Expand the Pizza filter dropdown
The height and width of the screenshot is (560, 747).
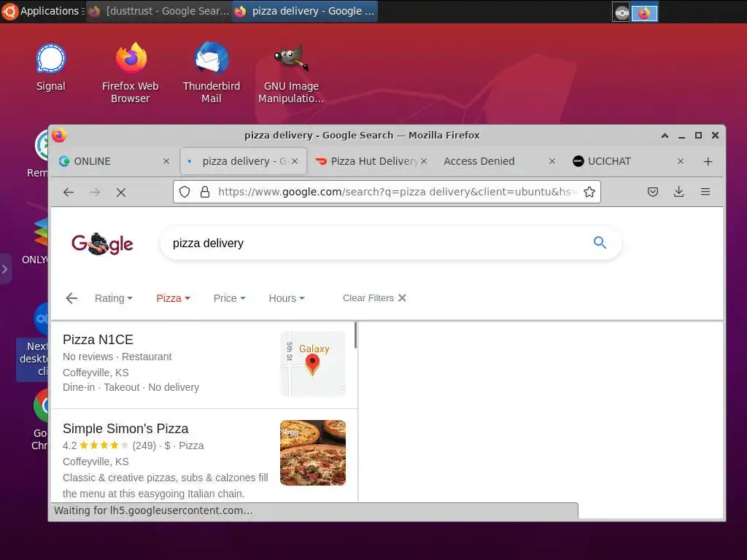(174, 298)
